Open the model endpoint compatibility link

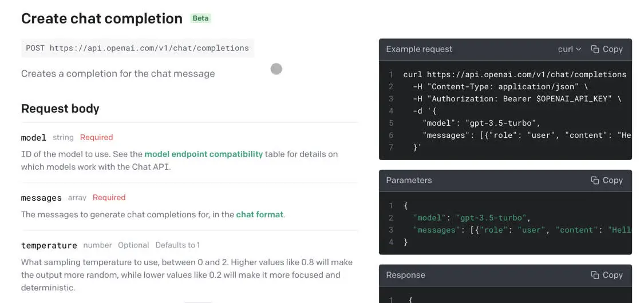tap(203, 154)
